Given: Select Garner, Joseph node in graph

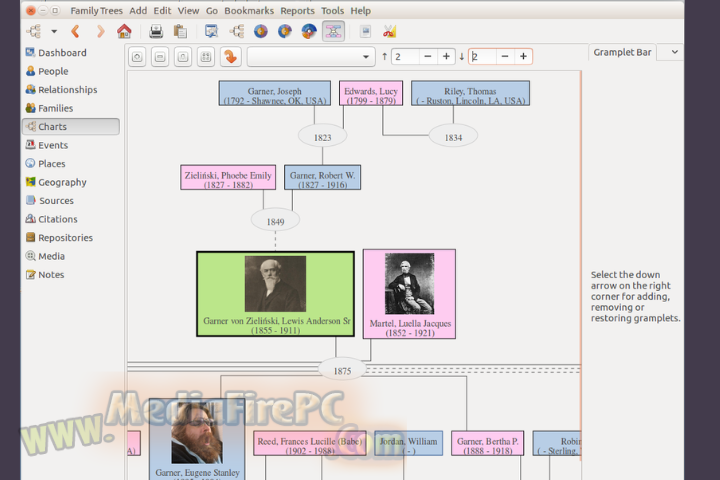Looking at the screenshot, I should 275,93.
